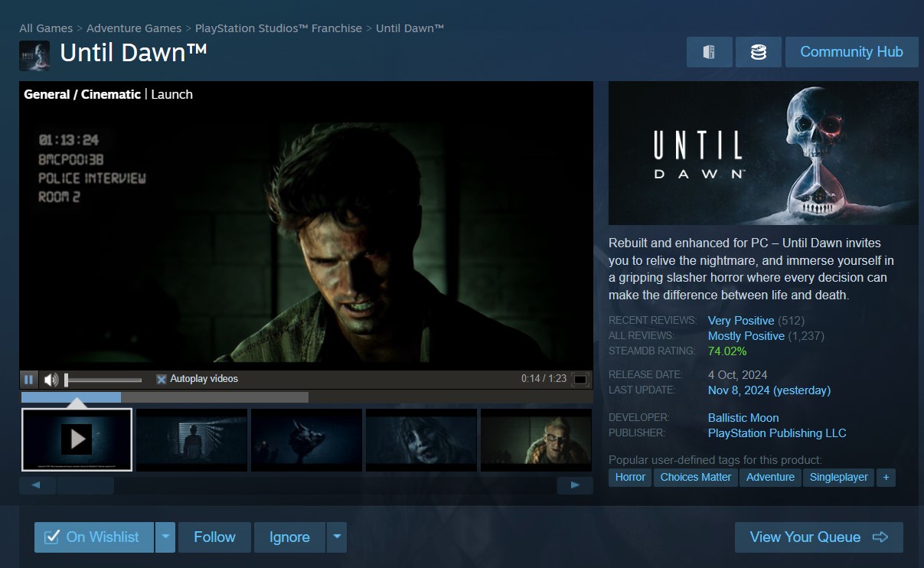924x568 pixels.
Task: Click the Until Dawn breadcrumb link
Action: click(x=410, y=28)
